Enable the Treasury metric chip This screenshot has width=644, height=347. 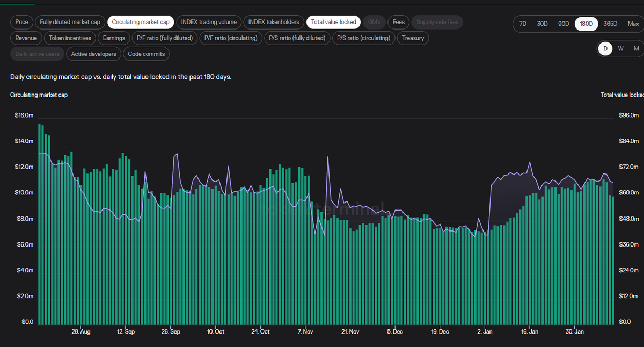(x=413, y=38)
